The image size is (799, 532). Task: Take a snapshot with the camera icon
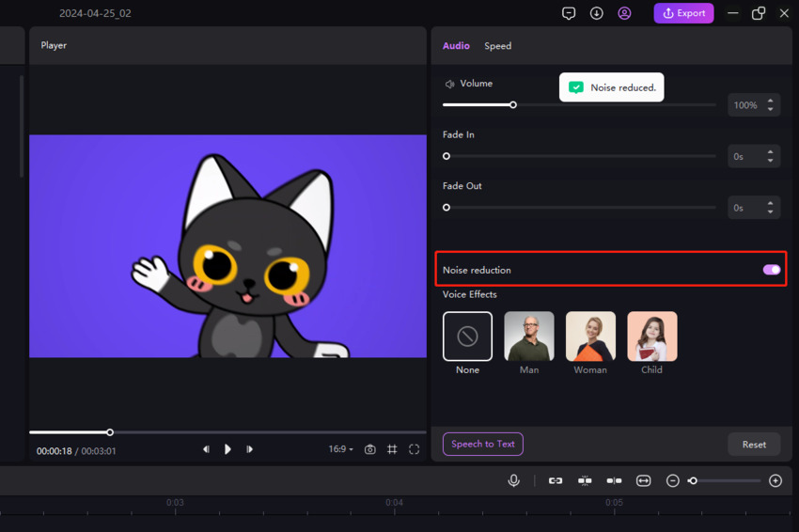[x=370, y=450]
